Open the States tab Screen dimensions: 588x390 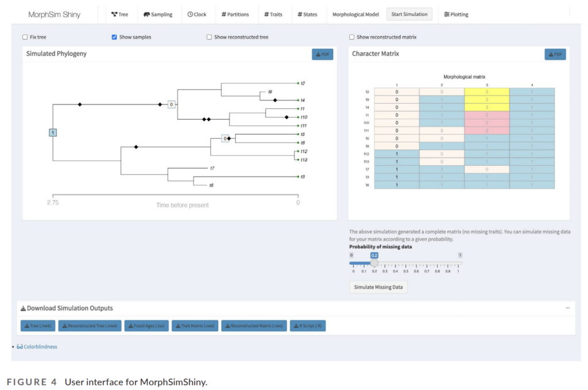tap(307, 14)
